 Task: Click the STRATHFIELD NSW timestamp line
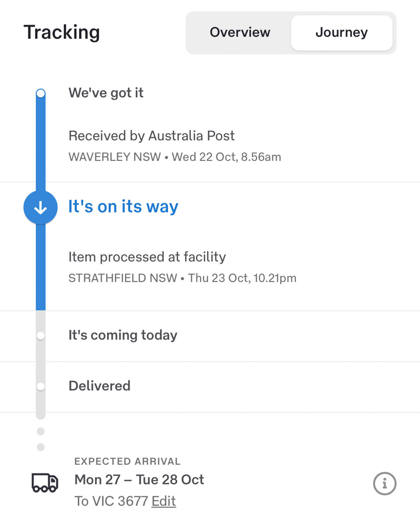[182, 278]
